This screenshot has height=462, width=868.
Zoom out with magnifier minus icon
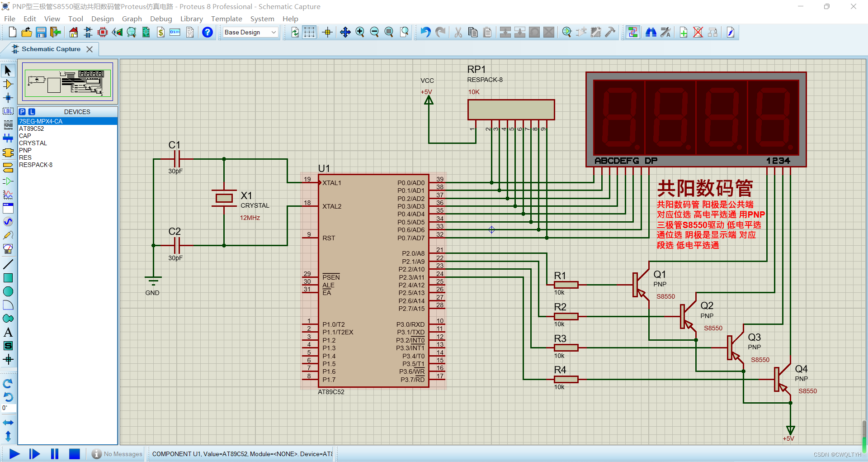point(374,32)
